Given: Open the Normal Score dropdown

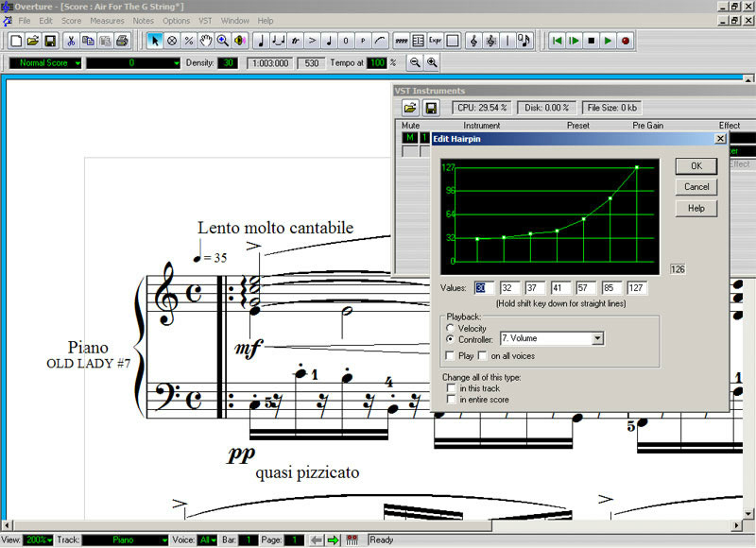Looking at the screenshot, I should (x=76, y=63).
